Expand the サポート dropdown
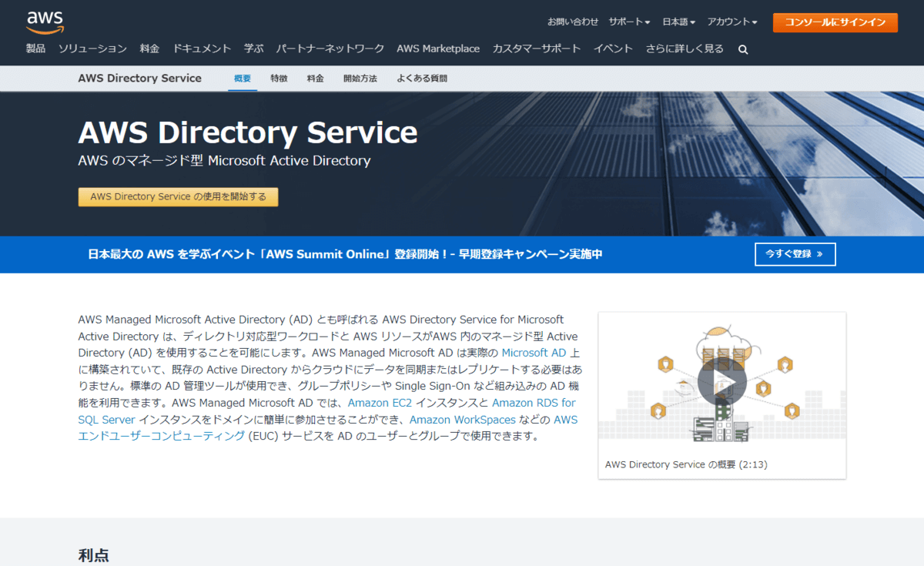This screenshot has width=924, height=566. point(629,22)
